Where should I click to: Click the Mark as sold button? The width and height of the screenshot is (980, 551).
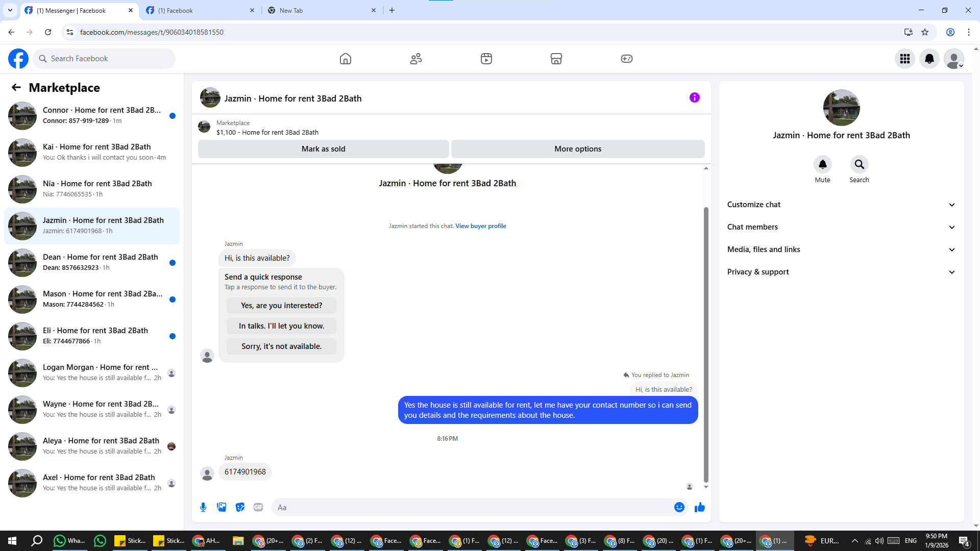coord(323,149)
